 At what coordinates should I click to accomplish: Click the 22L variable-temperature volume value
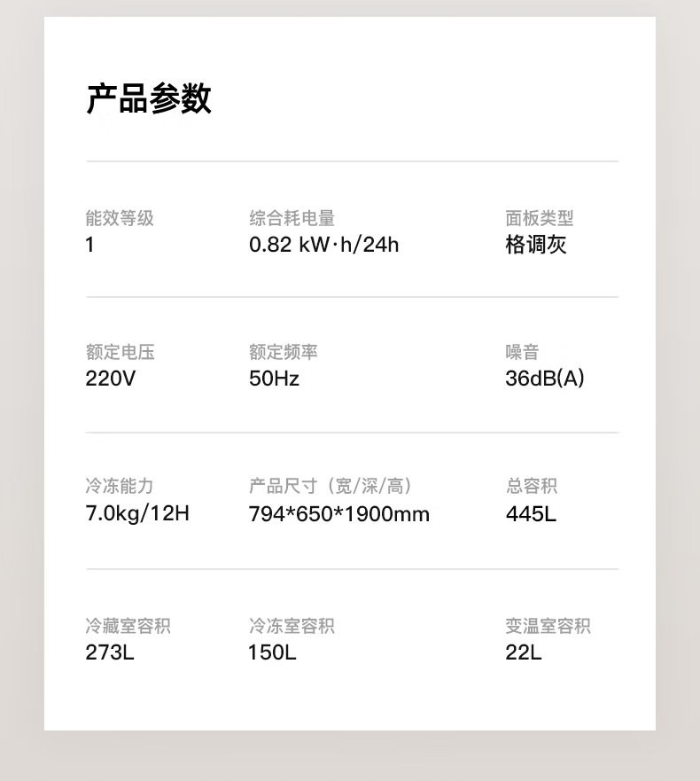coord(524,652)
